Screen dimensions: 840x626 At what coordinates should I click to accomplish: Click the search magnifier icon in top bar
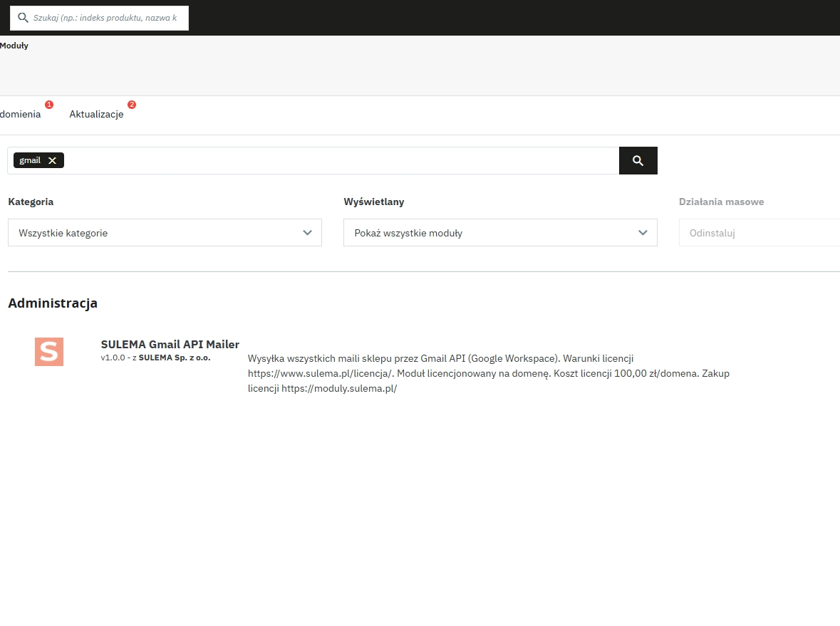pyautogui.click(x=22, y=17)
